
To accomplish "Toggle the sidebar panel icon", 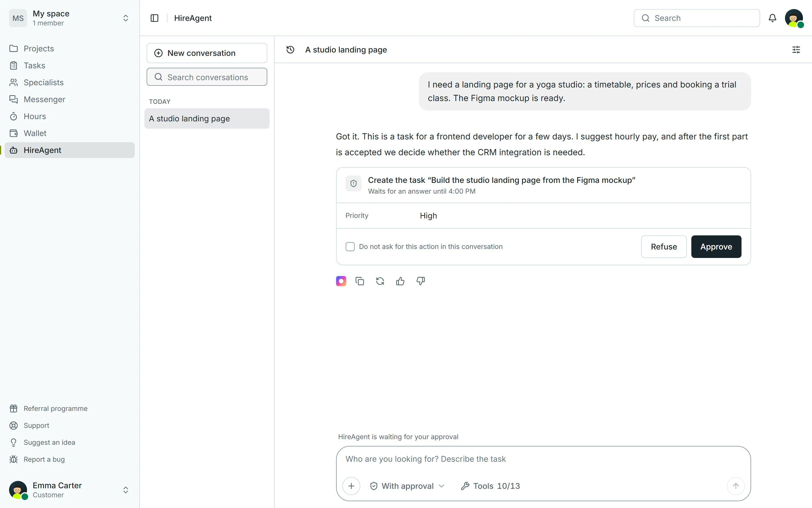I will pyautogui.click(x=154, y=18).
